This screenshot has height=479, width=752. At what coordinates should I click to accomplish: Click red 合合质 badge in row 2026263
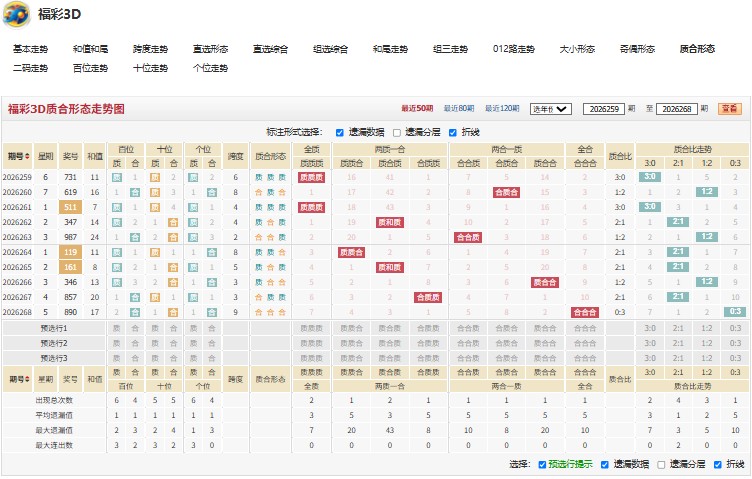coord(468,237)
